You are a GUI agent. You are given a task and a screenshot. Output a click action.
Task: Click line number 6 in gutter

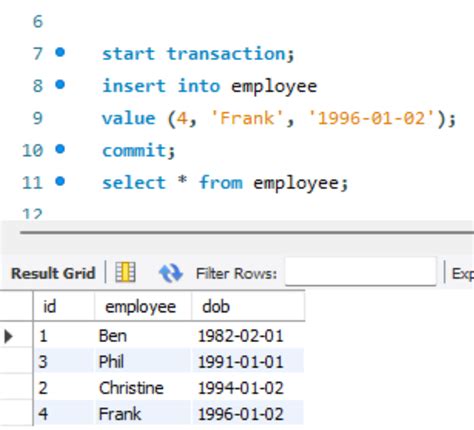(38, 22)
